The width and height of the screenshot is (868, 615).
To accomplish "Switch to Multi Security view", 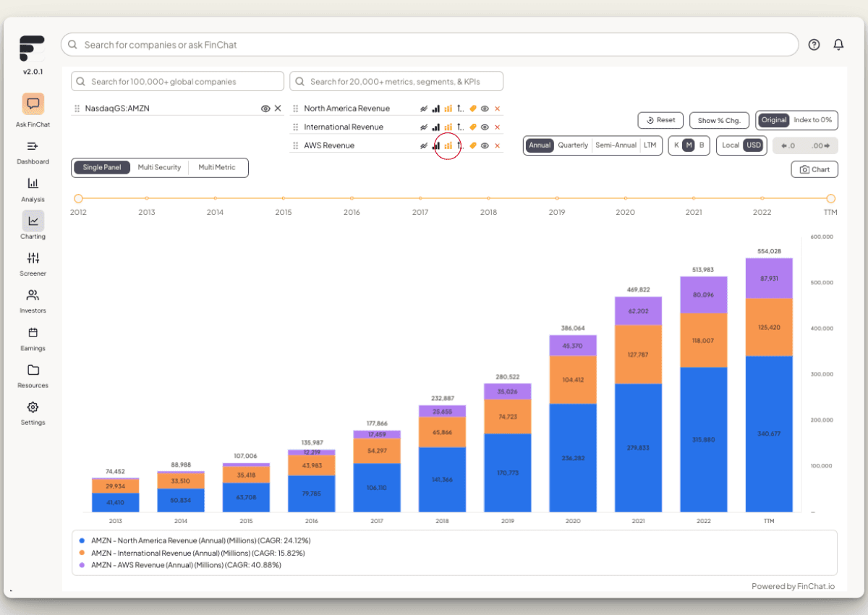I will (x=159, y=168).
